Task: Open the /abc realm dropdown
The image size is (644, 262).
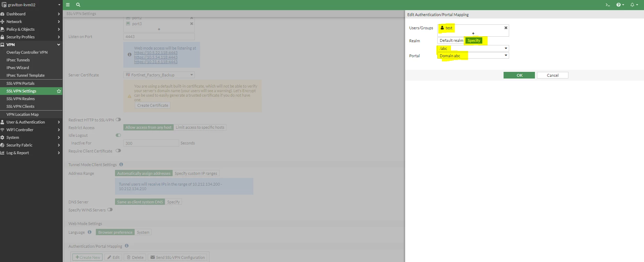Action: (473, 48)
